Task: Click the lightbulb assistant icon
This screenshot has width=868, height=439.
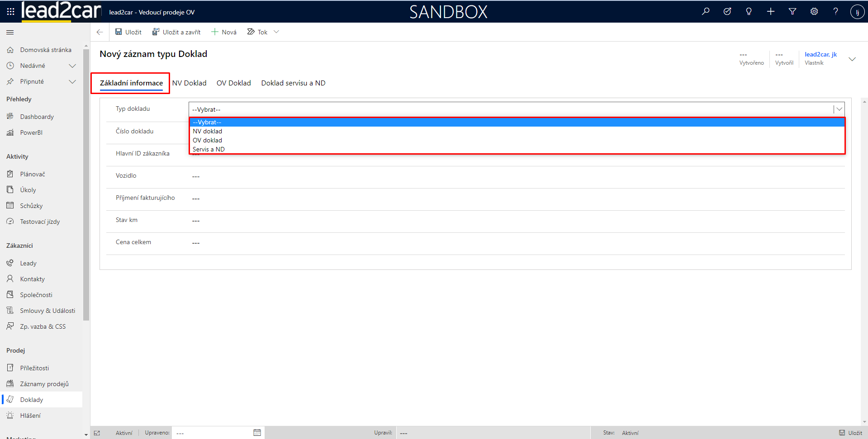Action: [x=749, y=12]
